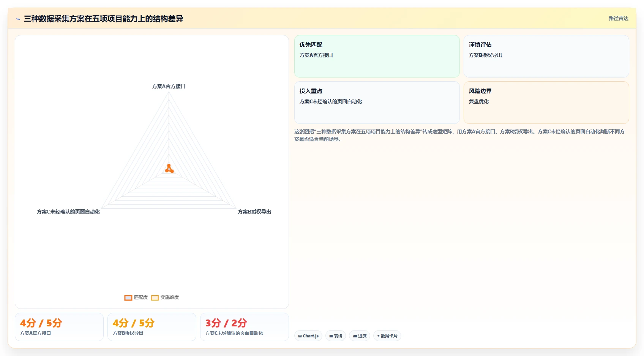Viewport: 644px width, 356px height.
Task: Click the 进度 tag chip
Action: coord(360,336)
